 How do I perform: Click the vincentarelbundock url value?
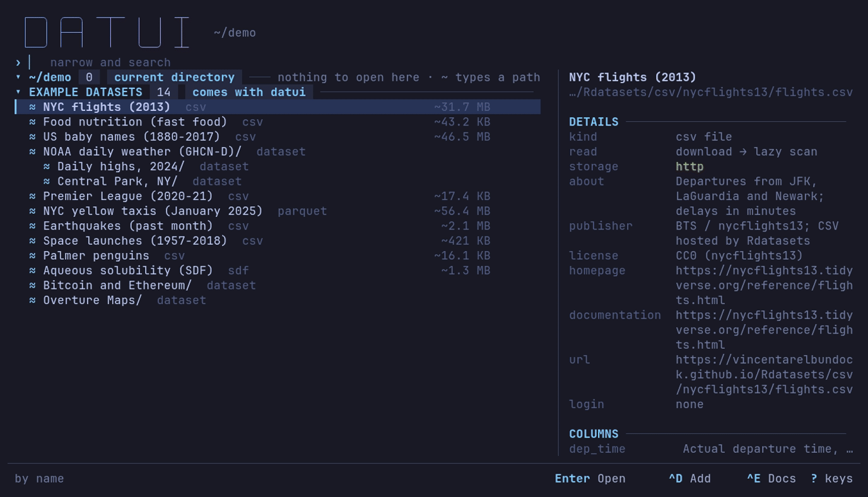pos(764,375)
